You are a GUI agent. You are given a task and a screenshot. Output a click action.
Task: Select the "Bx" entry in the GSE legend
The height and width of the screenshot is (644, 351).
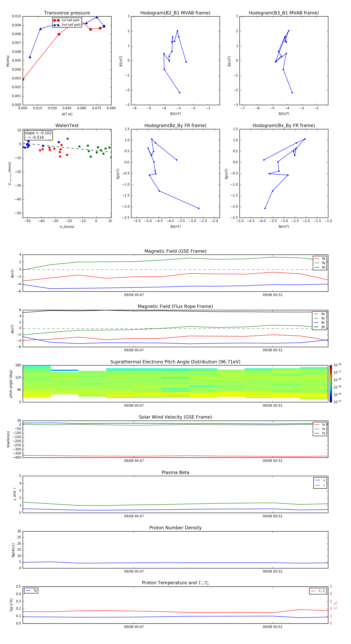[x=320, y=259]
